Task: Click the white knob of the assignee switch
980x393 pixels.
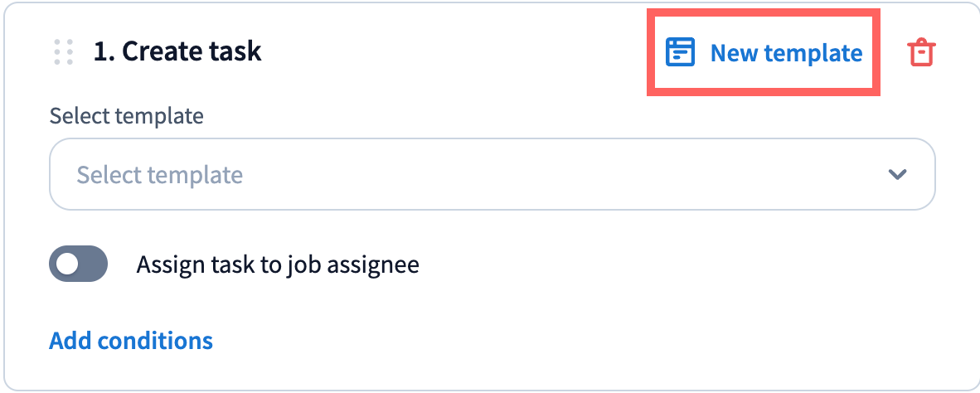Action: [67, 264]
